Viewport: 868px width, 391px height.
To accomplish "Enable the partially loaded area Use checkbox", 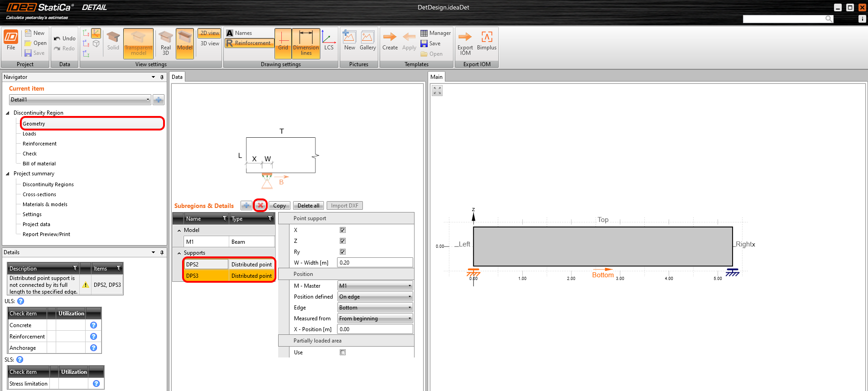I will (342, 352).
